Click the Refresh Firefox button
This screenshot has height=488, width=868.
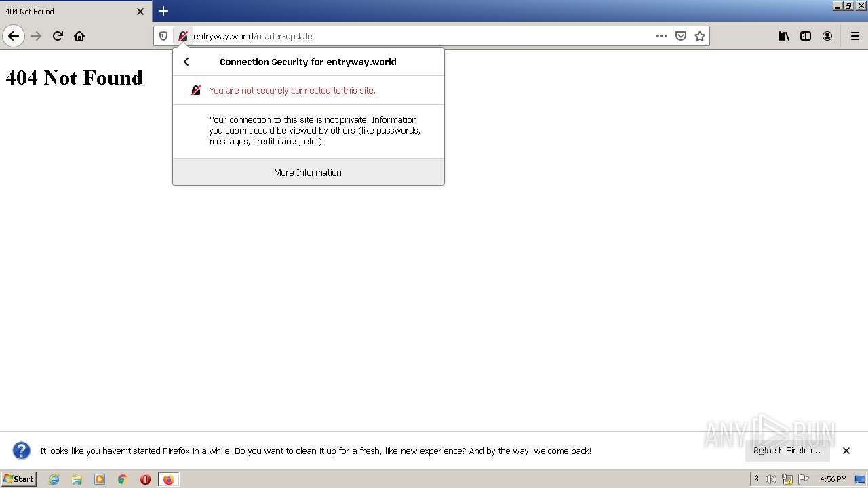[787, 451]
